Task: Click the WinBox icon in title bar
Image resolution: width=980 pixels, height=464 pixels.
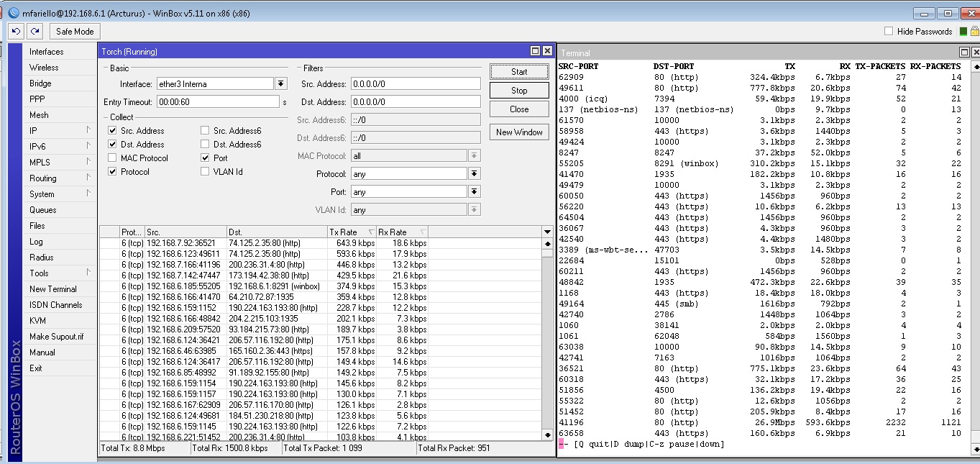Action: point(14,13)
